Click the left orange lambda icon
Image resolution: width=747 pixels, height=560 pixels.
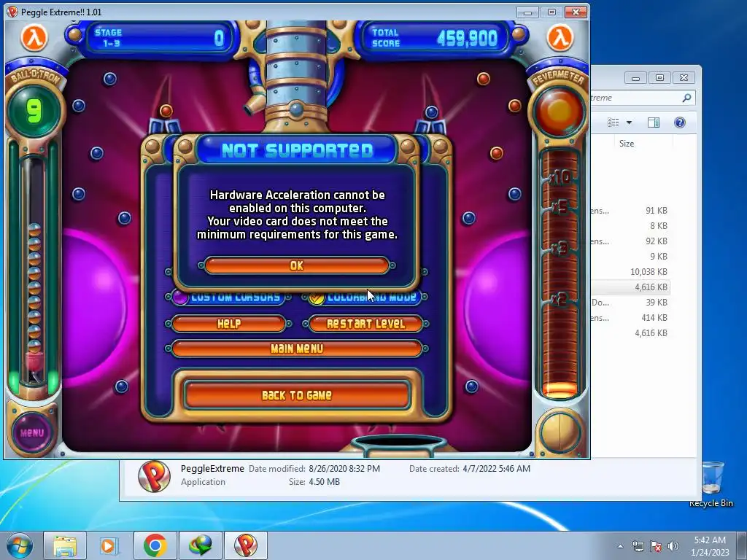pyautogui.click(x=34, y=38)
